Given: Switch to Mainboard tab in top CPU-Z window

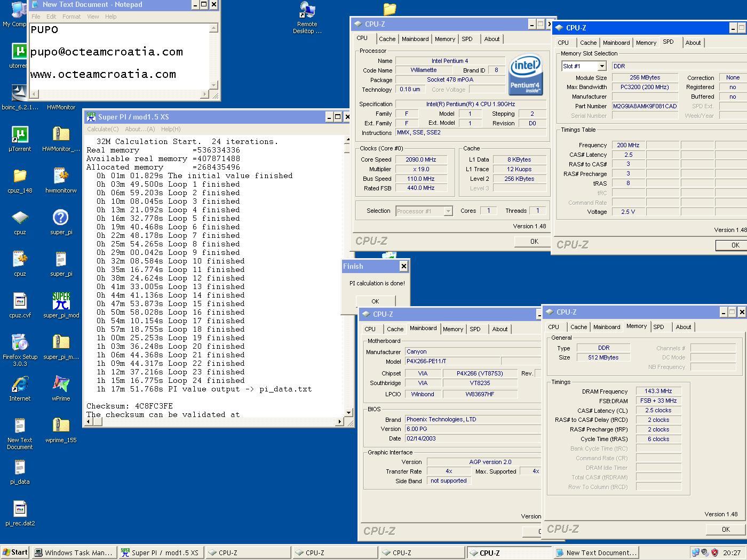Looking at the screenshot, I should (415, 39).
